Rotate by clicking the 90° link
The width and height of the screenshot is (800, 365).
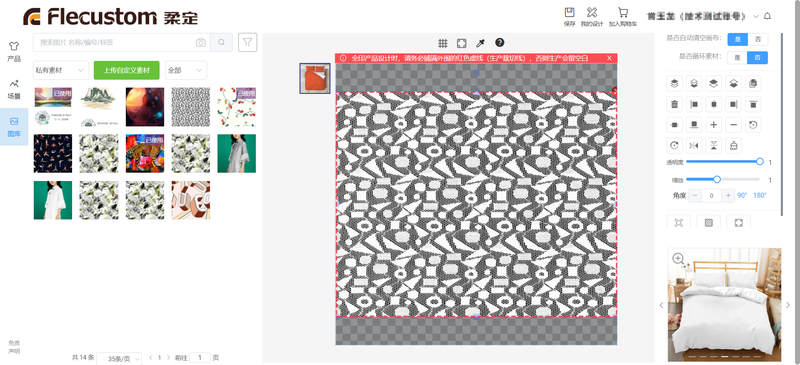tap(742, 196)
